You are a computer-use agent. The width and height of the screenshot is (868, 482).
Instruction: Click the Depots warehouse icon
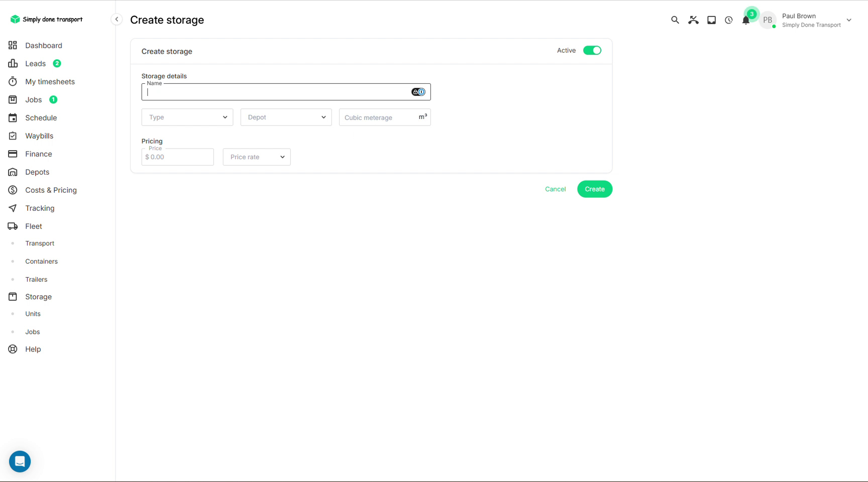click(13, 172)
